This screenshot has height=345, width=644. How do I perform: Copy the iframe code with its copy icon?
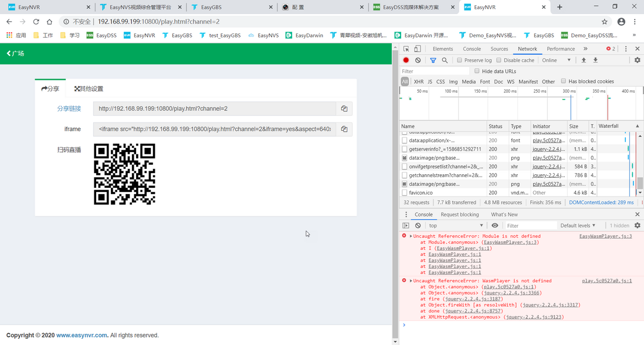point(344,129)
